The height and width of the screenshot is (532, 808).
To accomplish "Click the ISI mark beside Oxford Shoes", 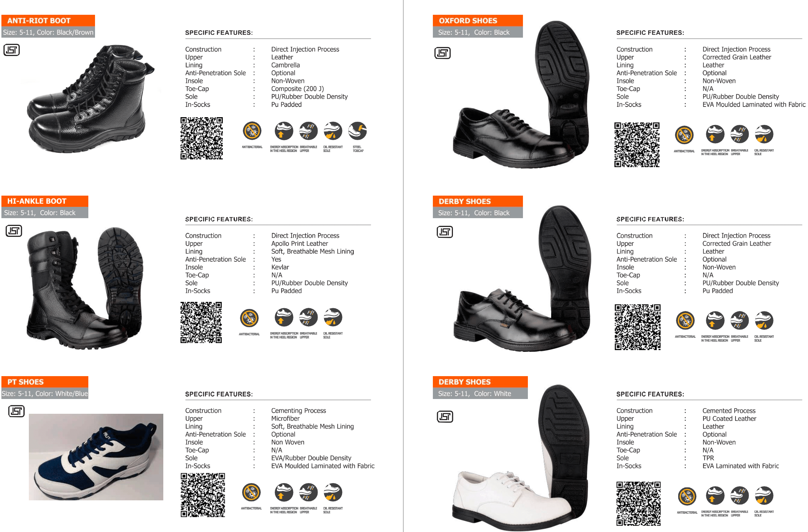I will point(442,53).
